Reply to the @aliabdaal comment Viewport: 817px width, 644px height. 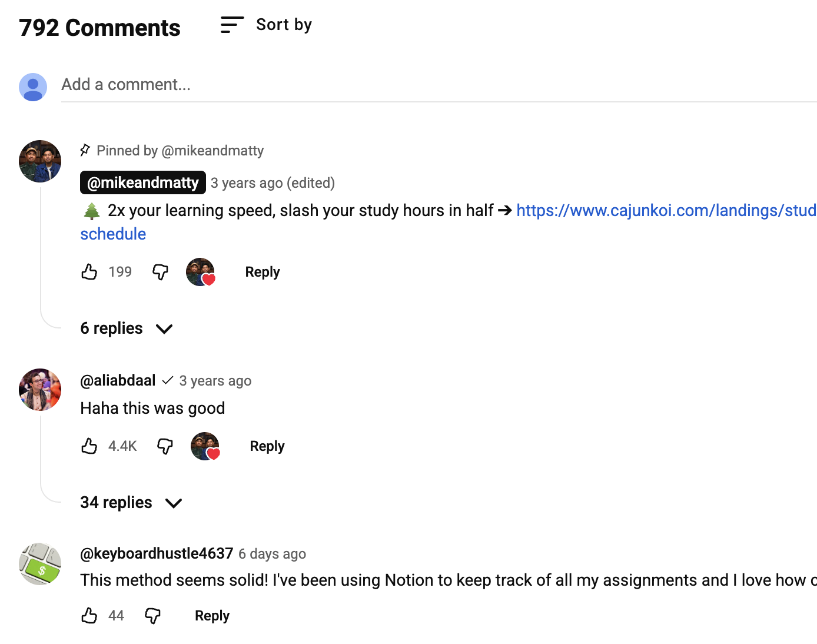click(x=267, y=446)
